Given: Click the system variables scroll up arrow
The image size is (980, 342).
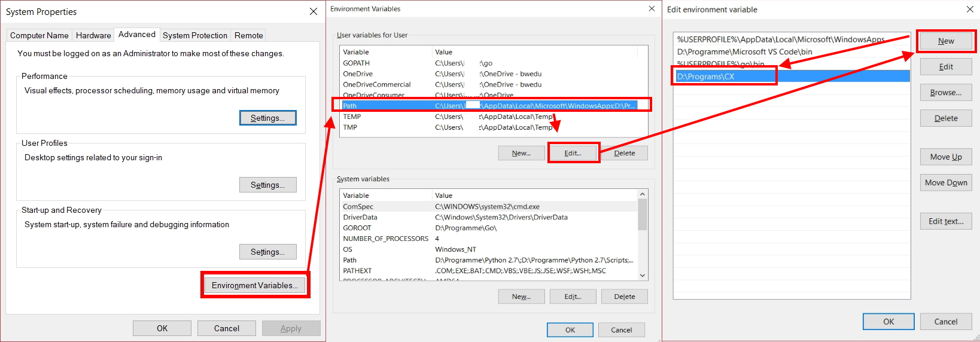Looking at the screenshot, I should pos(643,194).
